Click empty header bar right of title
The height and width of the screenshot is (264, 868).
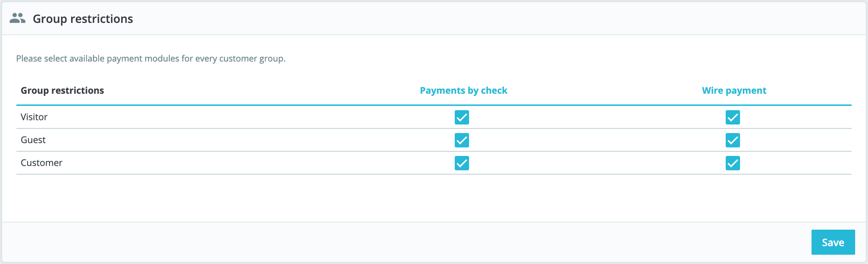490,19
